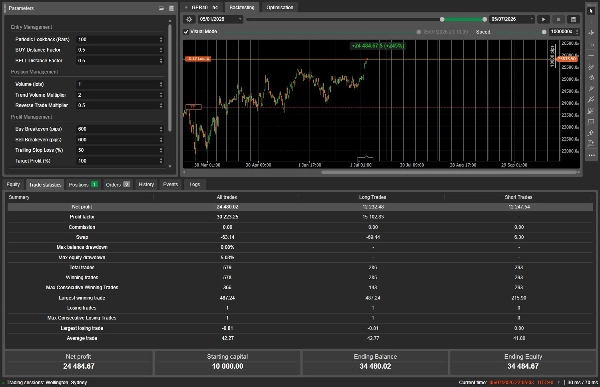Click the Sell Breakeven (pips) value field
Image resolution: width=600 pixels, height=387 pixels.
pyautogui.click(x=120, y=140)
